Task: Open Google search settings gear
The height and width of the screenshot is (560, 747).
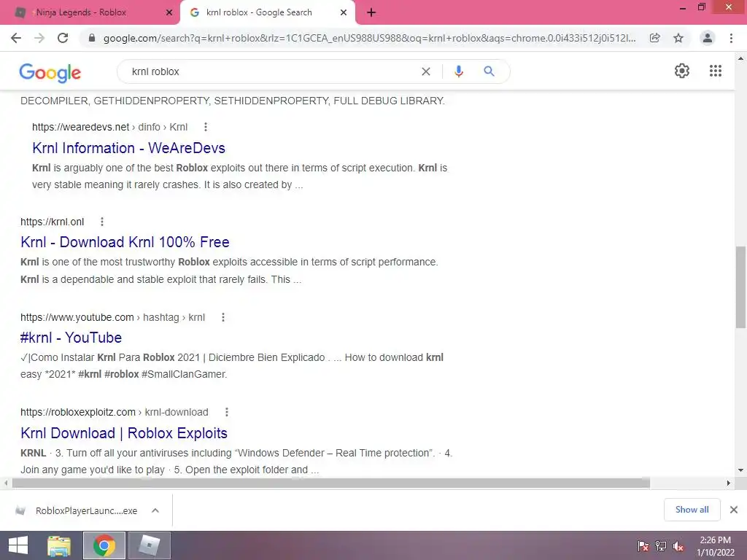Action: 682,71
